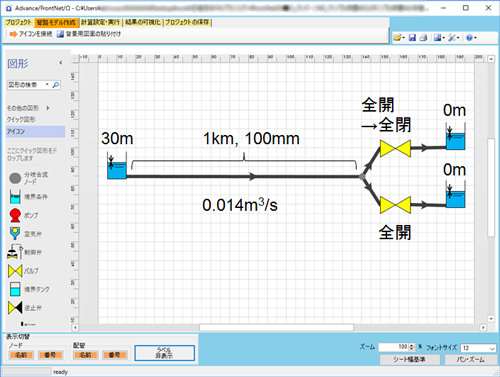Image resolution: width=500 pixels, height=377 pixels.
Task: Go to the プロジェクトの保存 tab
Action: (x=187, y=22)
